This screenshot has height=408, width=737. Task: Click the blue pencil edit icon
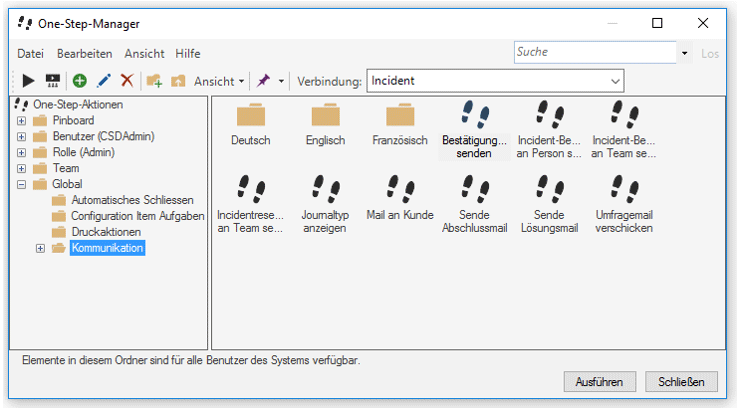click(103, 81)
